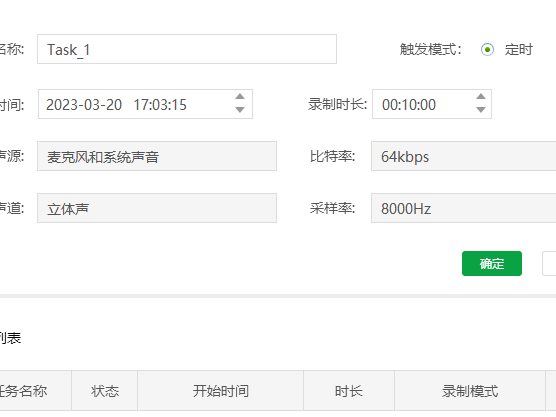
Task: Open the 麦克风和系统声音 sound source dropdown
Action: [157, 156]
